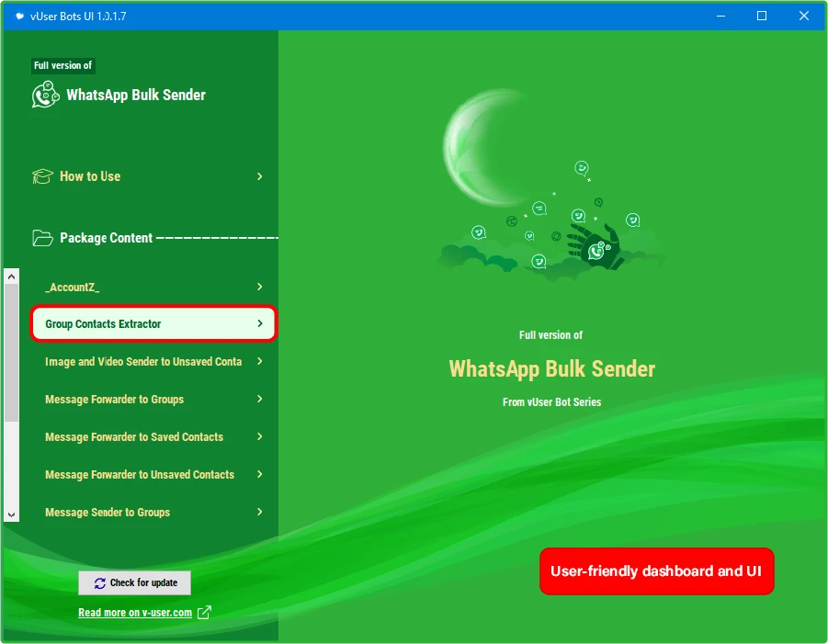Click the Package Content heading text

pyautogui.click(x=106, y=238)
